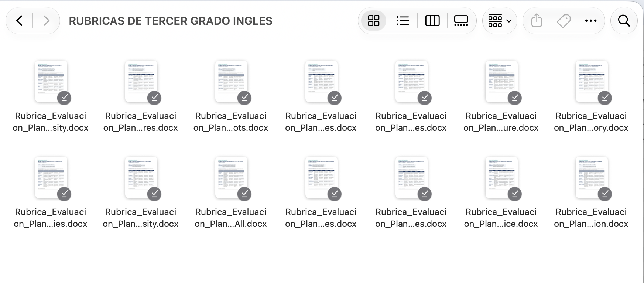Open the Share menu
The image size is (644, 283).
tap(537, 21)
